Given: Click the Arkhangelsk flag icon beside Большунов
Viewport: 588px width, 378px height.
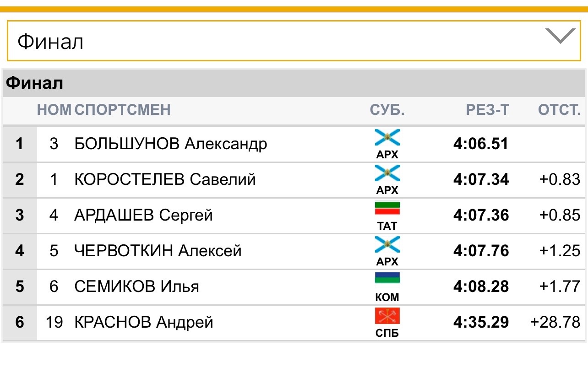Looking at the screenshot, I should 387,138.
